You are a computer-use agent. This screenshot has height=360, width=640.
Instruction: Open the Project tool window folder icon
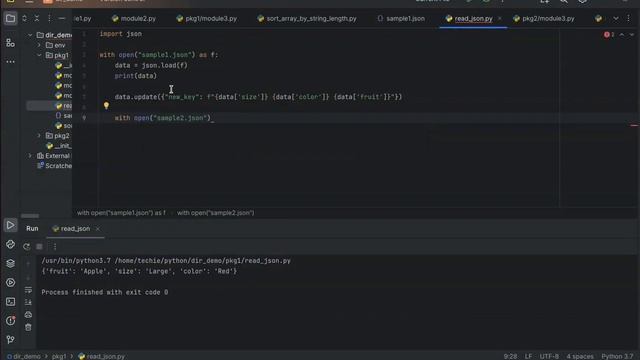coord(10,18)
